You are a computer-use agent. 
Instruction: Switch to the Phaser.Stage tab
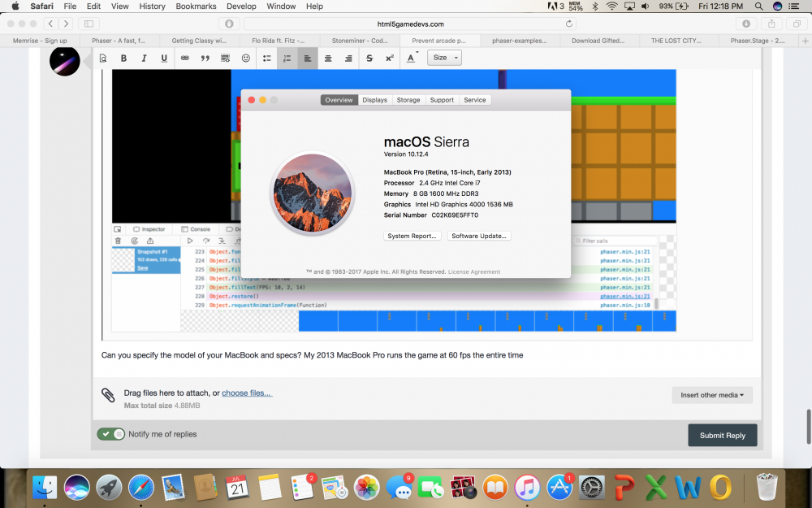tap(758, 41)
